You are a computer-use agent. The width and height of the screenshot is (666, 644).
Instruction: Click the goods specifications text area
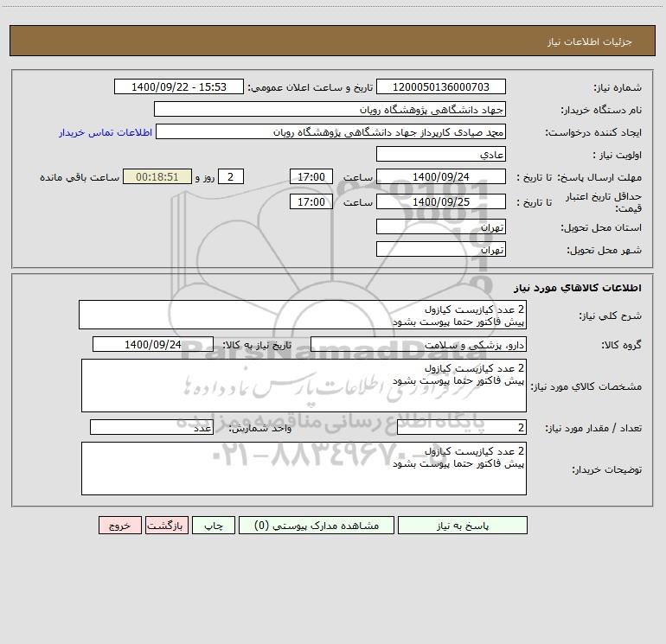(304, 386)
